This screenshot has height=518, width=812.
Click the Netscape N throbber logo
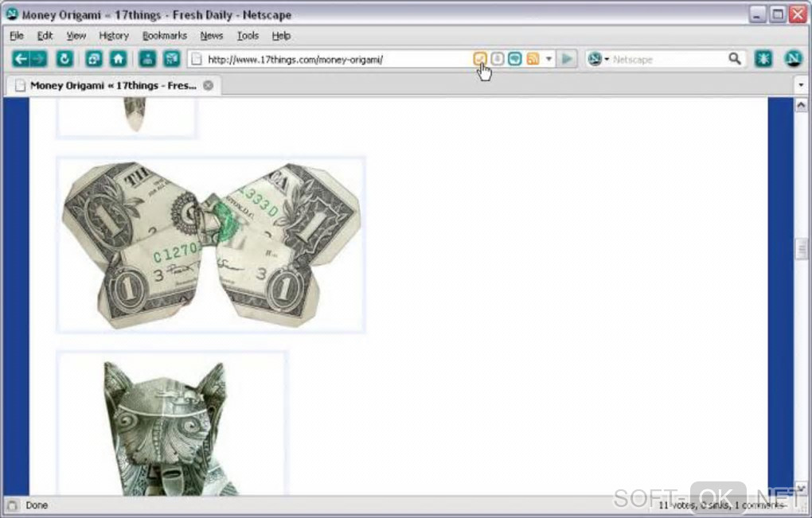793,58
